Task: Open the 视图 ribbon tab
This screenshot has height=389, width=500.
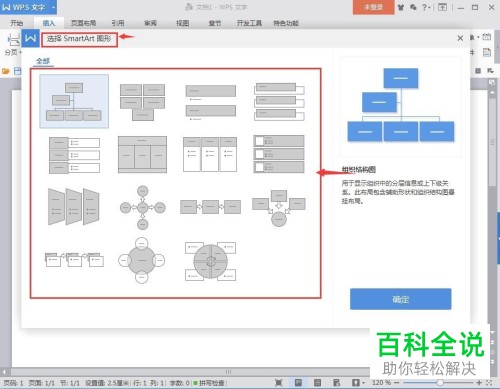Action: pos(183,23)
